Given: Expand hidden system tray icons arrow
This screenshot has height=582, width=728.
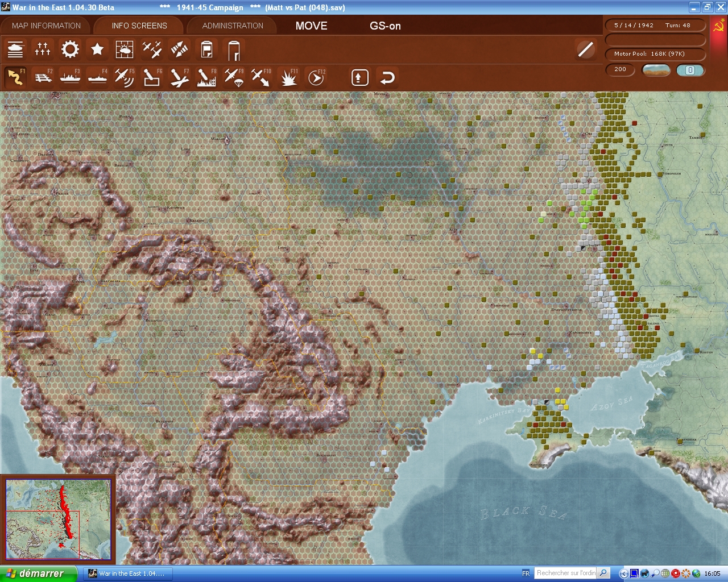Looking at the screenshot, I should coord(624,573).
